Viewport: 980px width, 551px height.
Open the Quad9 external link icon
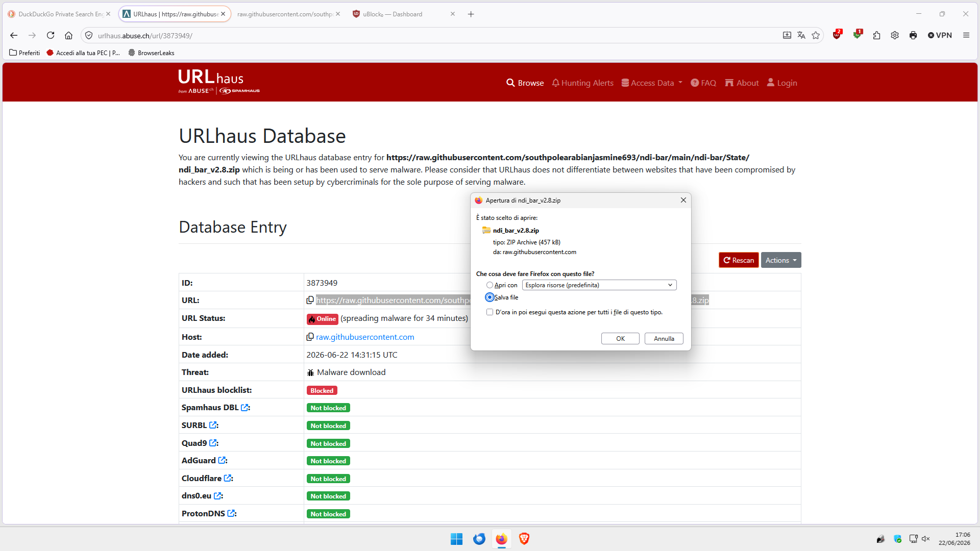(x=213, y=443)
